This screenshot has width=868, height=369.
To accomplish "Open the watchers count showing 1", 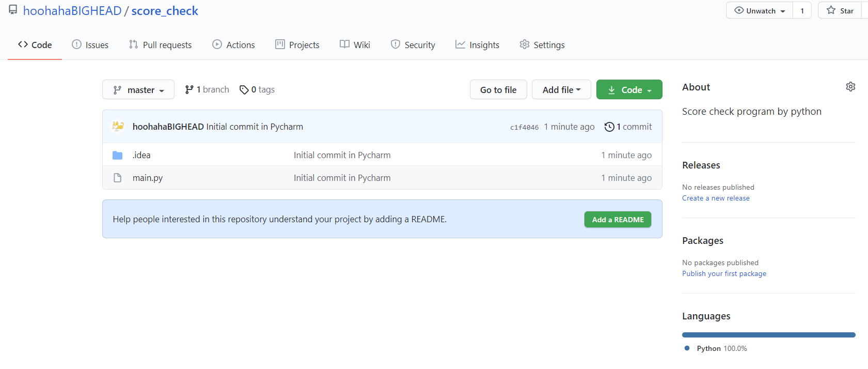I will [802, 10].
